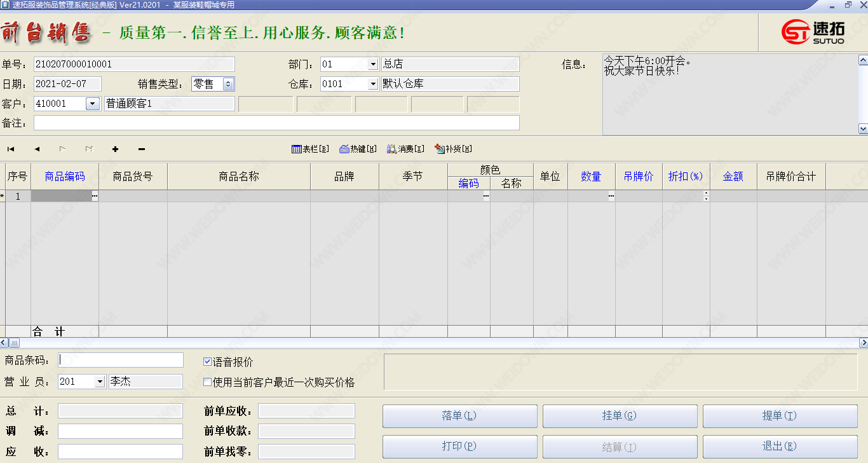Click 调减 input field
Viewport: 868px width, 463px height.
click(120, 431)
